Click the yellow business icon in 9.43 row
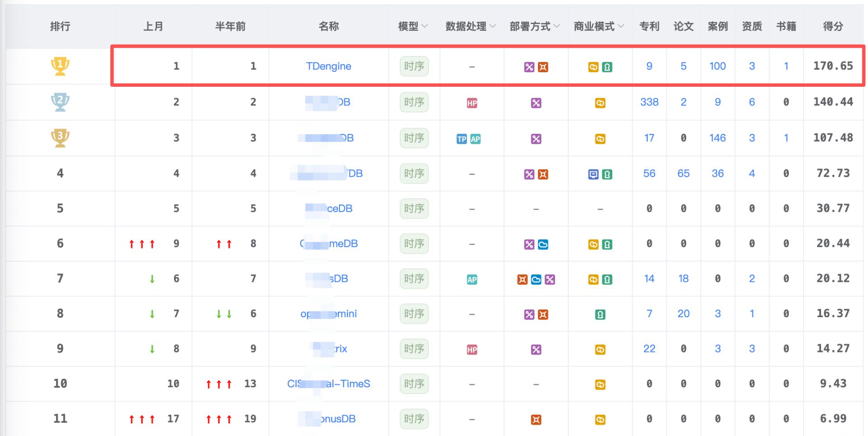868x436 pixels. (x=600, y=384)
